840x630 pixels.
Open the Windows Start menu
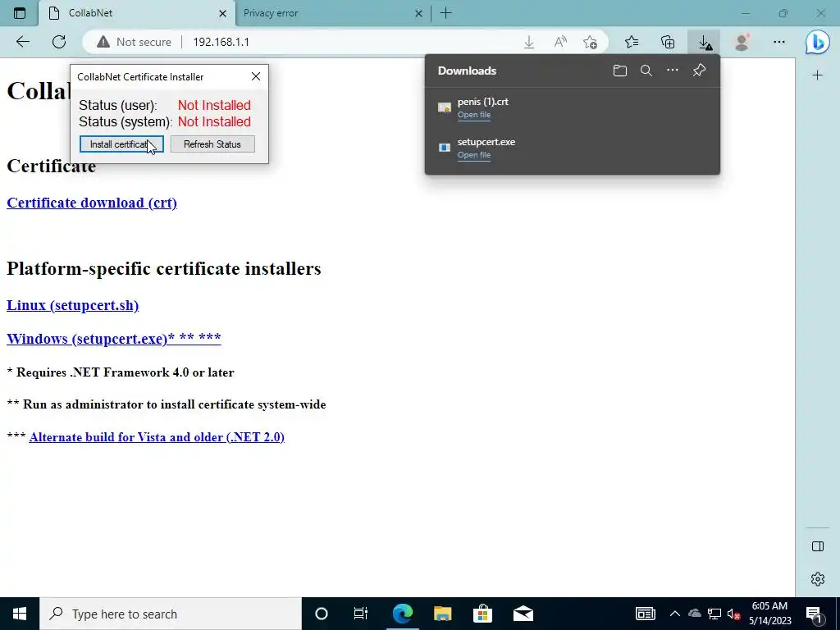[x=20, y=614]
